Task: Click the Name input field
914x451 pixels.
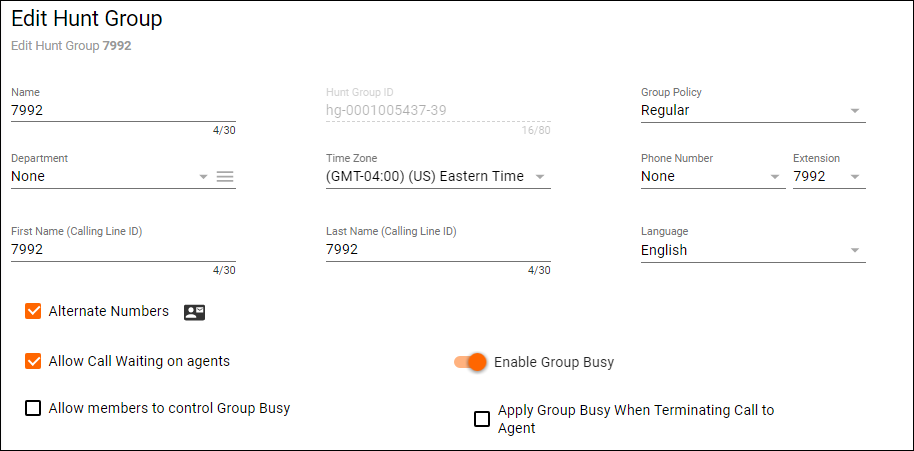Action: coord(122,111)
